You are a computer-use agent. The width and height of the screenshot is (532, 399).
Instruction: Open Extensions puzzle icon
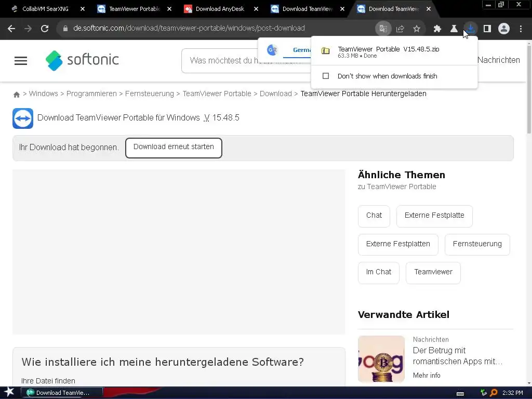tap(437, 29)
